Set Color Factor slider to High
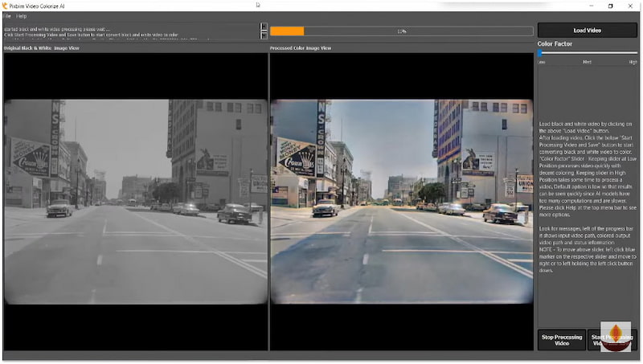 coord(634,53)
